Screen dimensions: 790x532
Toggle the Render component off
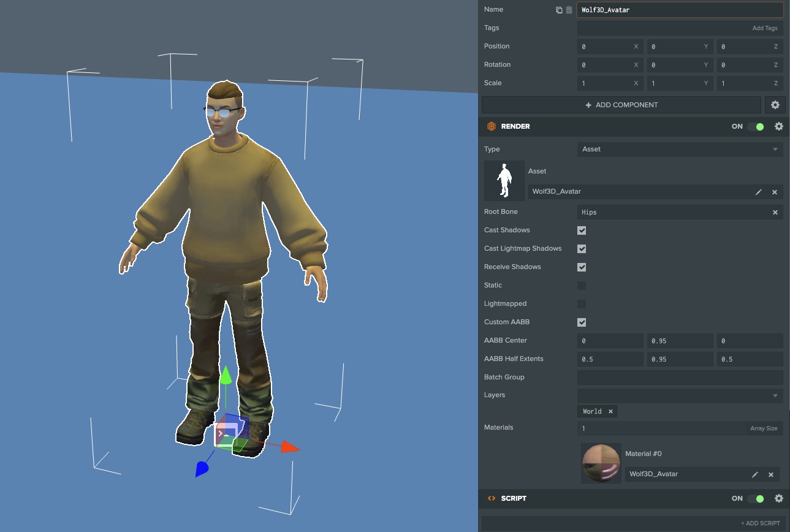coord(756,126)
